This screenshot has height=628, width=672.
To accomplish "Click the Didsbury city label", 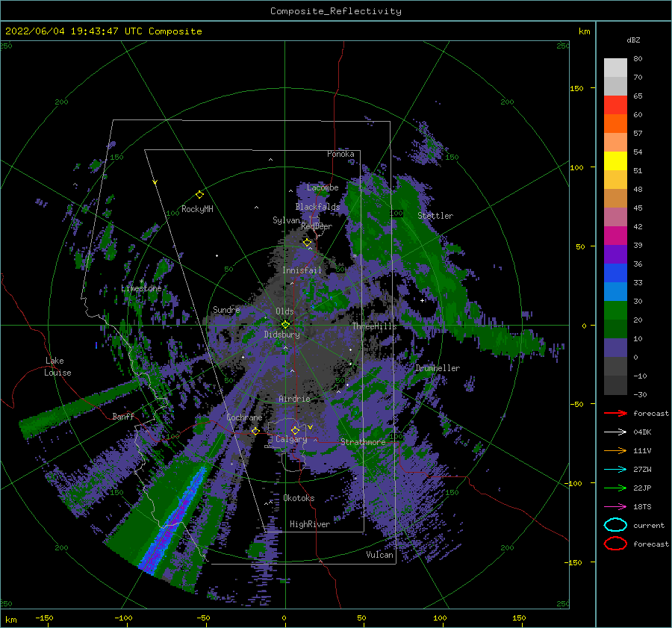I will tap(281, 335).
